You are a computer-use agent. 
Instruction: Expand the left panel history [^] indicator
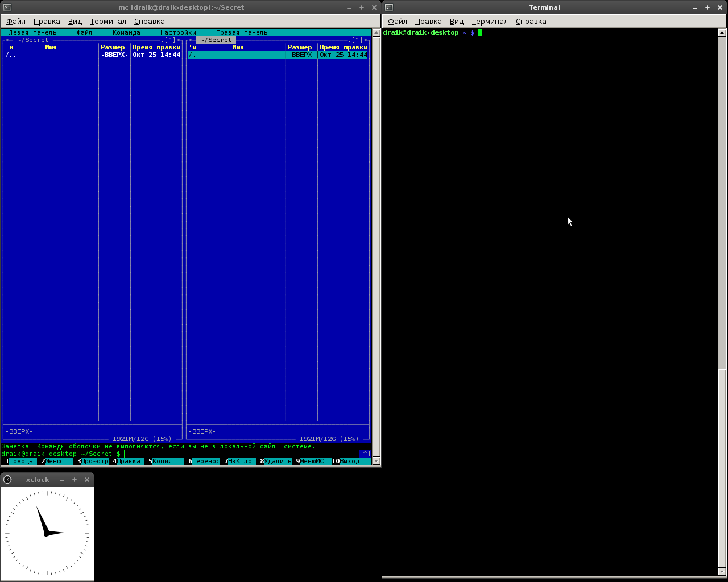coord(170,40)
